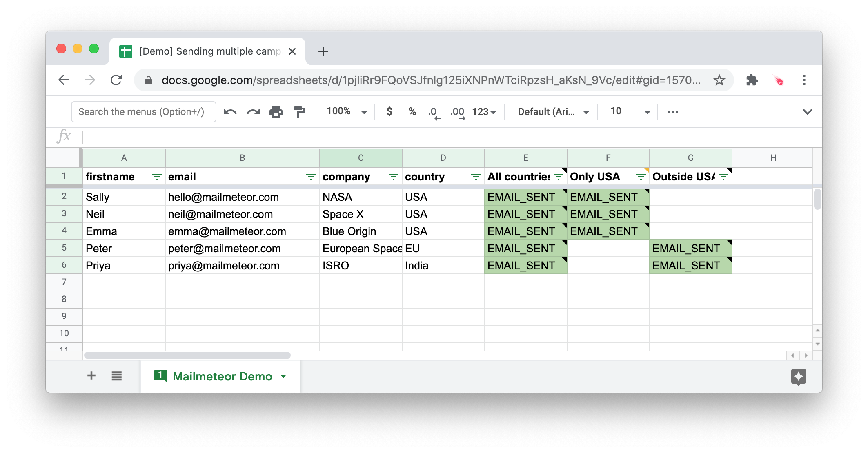Screen dimensions: 868x453
Task: Click the Redo icon in toolbar
Action: pyautogui.click(x=253, y=112)
